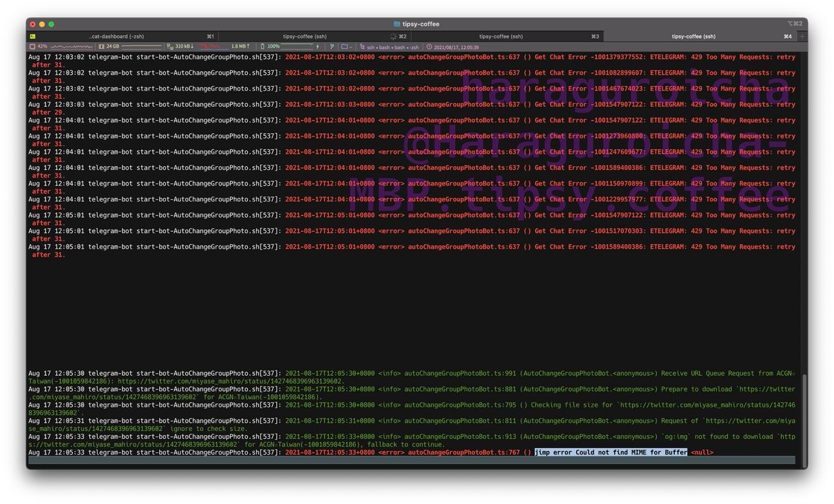Click the memory usage graph bar
834x504 pixels.
coord(141,47)
